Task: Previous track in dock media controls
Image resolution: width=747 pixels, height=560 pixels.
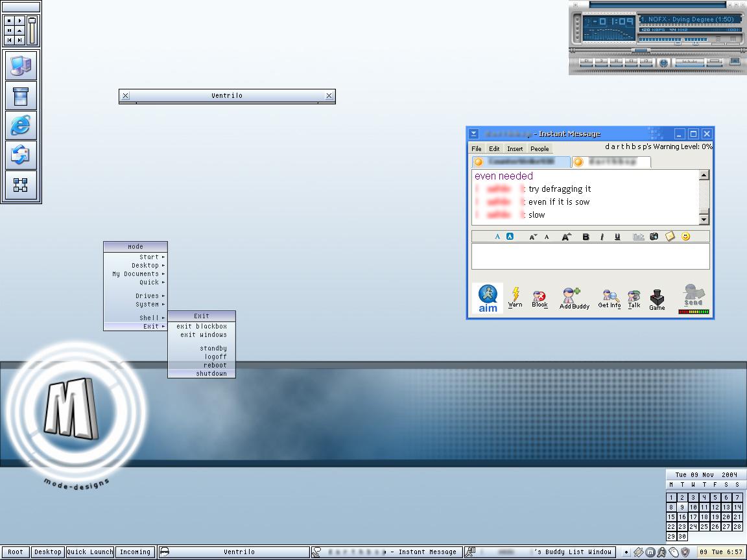Action: [x=10, y=40]
